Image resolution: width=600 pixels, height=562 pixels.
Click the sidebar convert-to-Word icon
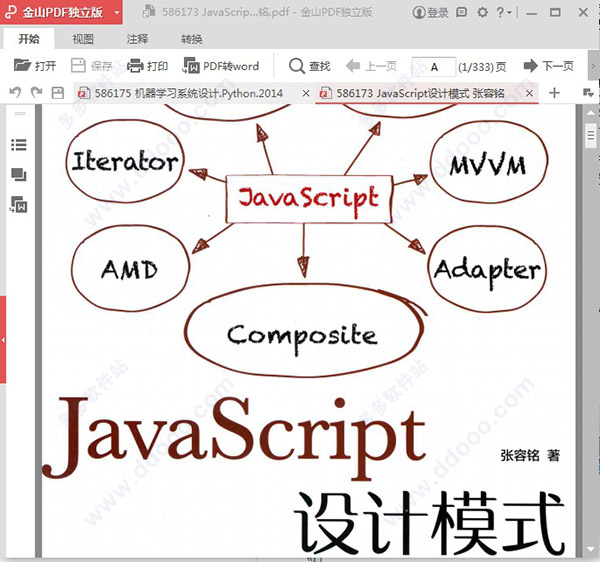(x=19, y=204)
